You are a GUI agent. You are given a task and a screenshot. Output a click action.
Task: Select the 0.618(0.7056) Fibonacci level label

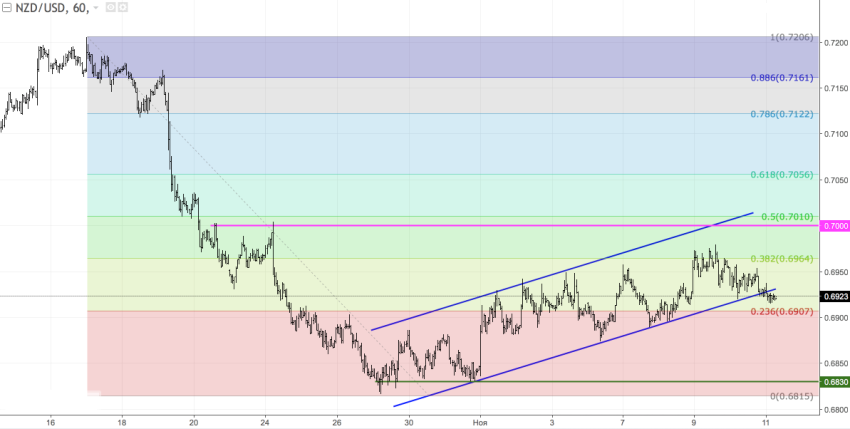[x=784, y=174]
